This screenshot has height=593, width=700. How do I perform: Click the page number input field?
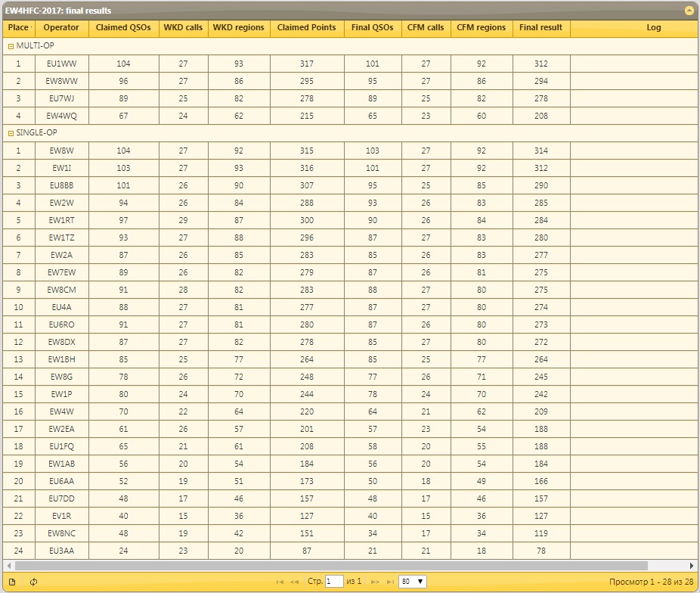(x=333, y=582)
